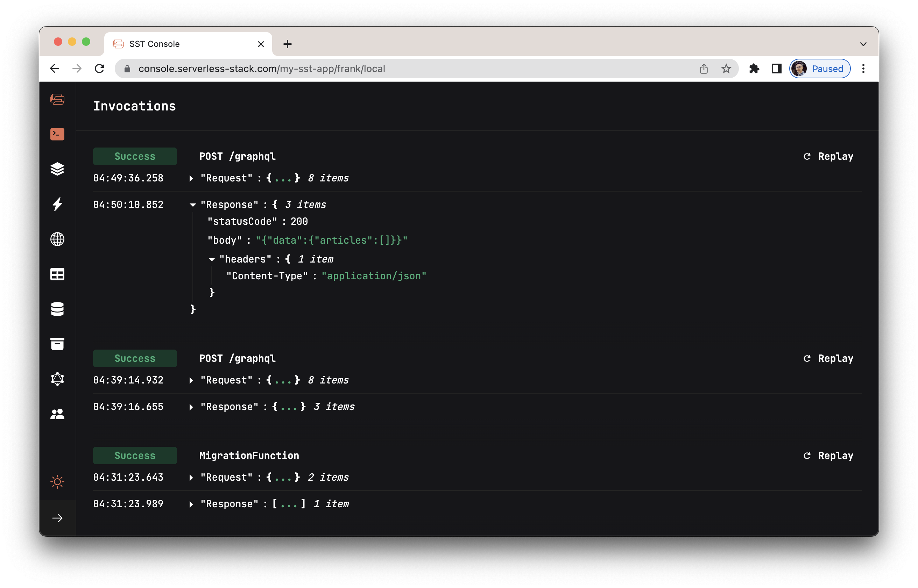Collapse the headers object in Response
This screenshot has height=588, width=918.
pyautogui.click(x=212, y=260)
